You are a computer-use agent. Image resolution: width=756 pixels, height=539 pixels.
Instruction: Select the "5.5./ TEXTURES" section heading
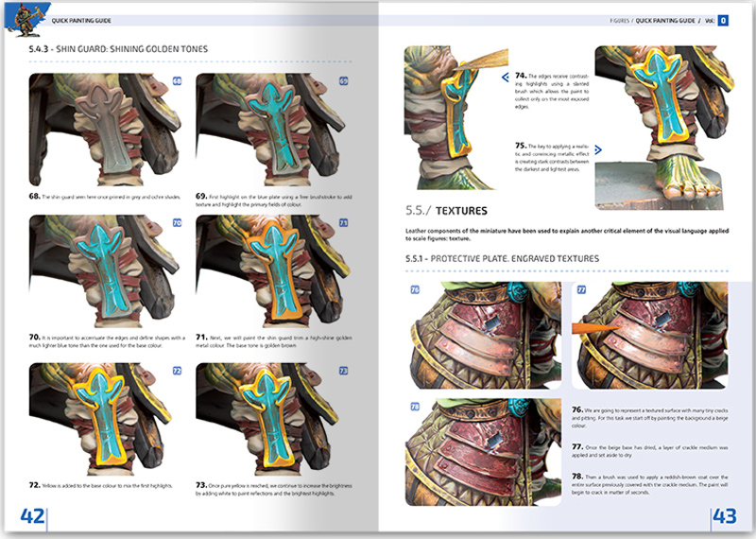click(x=446, y=210)
